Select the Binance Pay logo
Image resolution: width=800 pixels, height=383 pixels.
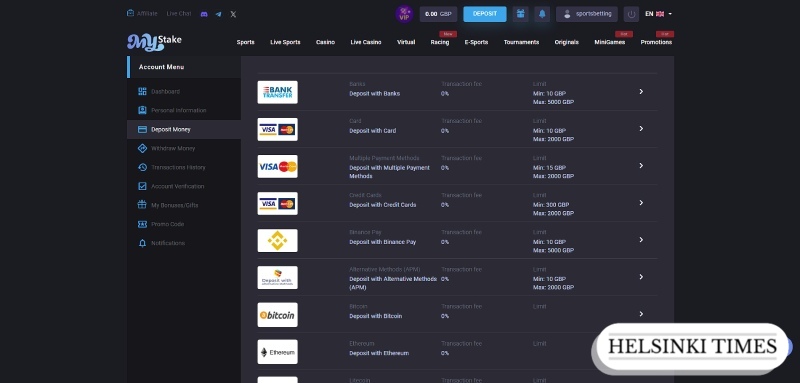click(x=278, y=240)
